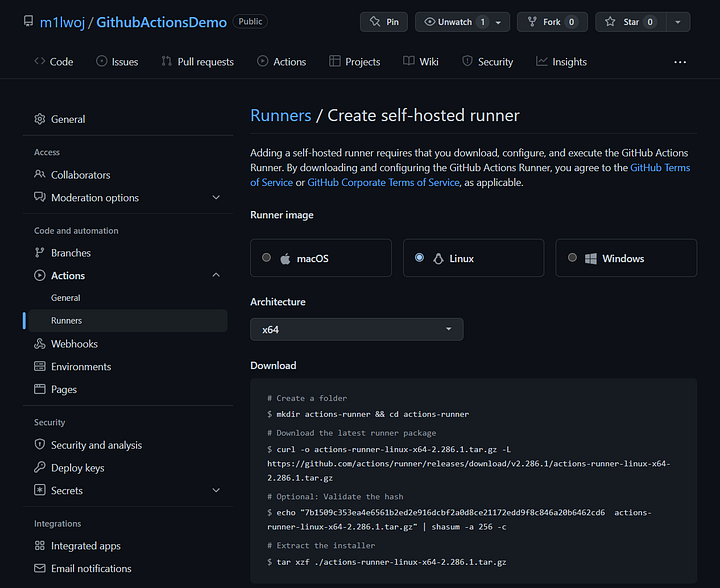Open the x64 Architecture dropdown
Screen dimensions: 720x588
coord(357,330)
